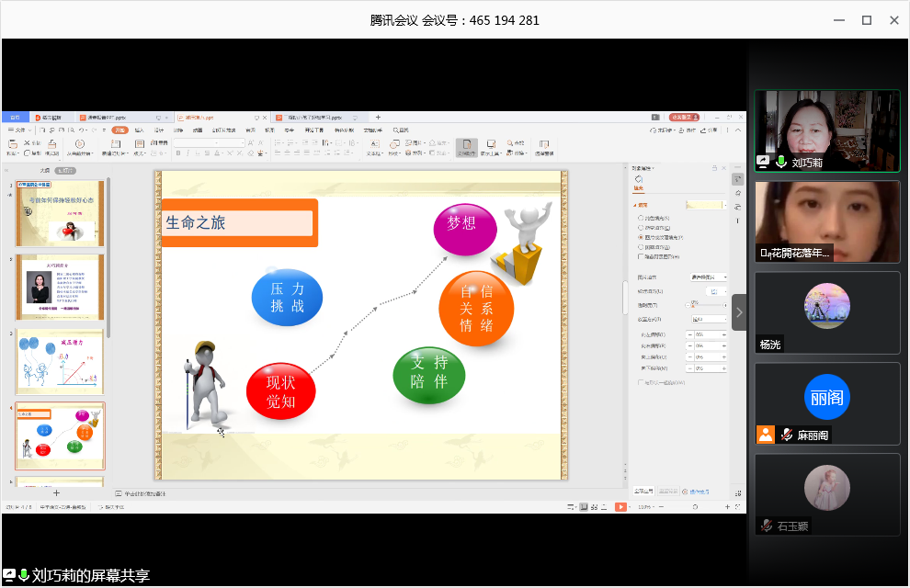Click the apply to all button in properties pane
The height and width of the screenshot is (588, 910).
click(644, 492)
